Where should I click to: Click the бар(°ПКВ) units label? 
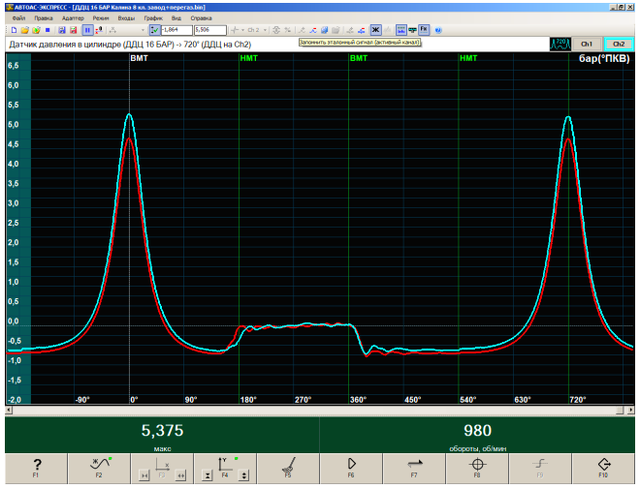(x=604, y=58)
